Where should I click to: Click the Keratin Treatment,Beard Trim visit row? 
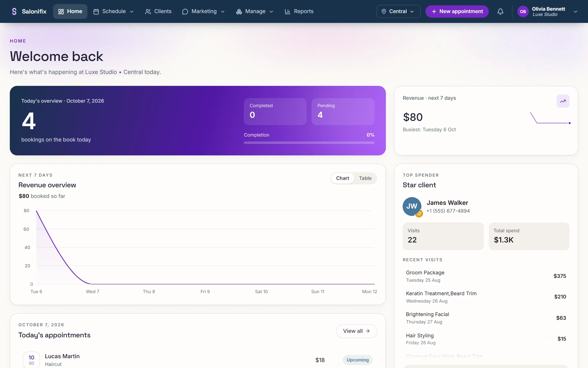tap(486, 297)
